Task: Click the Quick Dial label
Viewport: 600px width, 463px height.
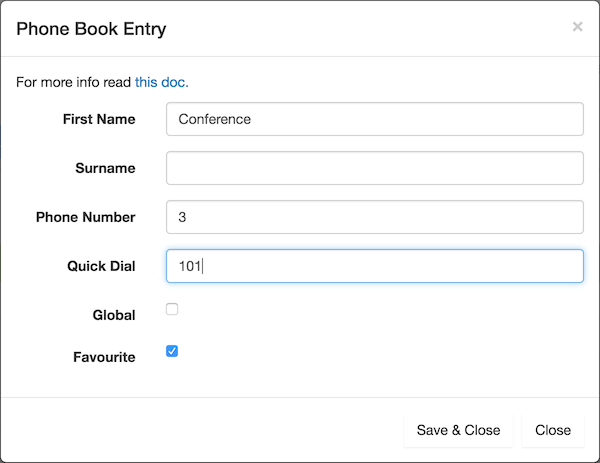Action: (101, 266)
